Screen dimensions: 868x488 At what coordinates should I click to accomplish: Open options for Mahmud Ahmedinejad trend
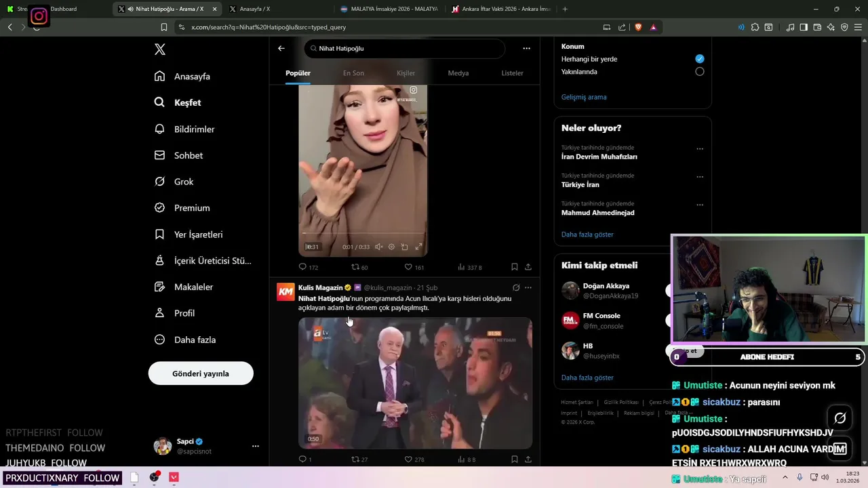click(700, 205)
